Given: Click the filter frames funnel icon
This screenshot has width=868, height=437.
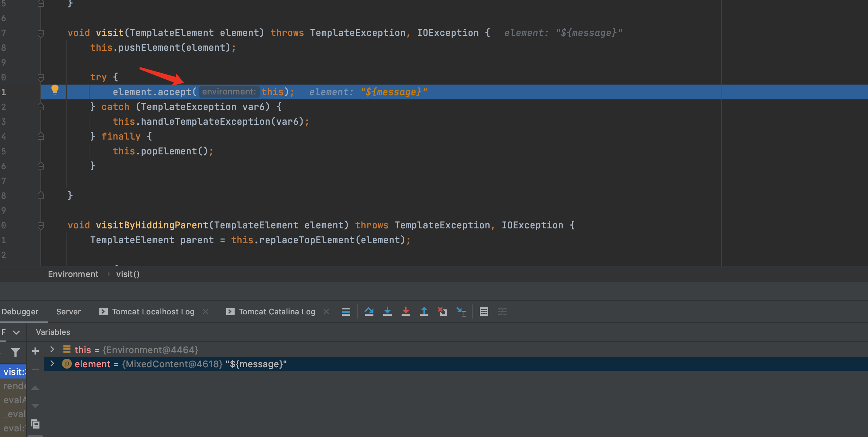Looking at the screenshot, I should click(15, 352).
